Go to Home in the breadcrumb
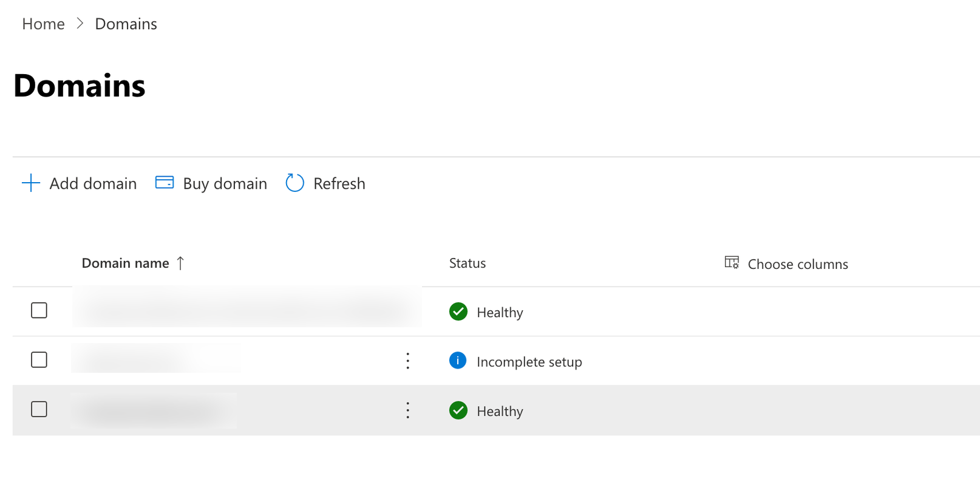980x493 pixels. click(43, 24)
